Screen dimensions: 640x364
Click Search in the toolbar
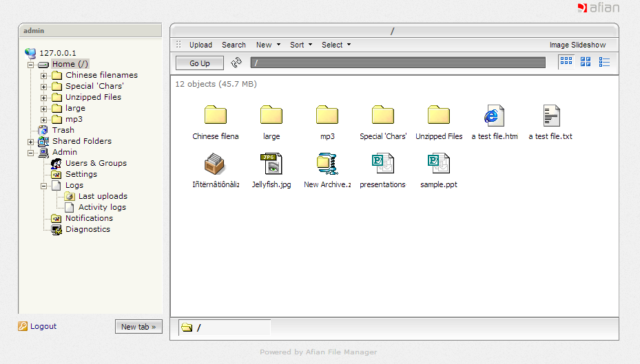pyautogui.click(x=234, y=45)
